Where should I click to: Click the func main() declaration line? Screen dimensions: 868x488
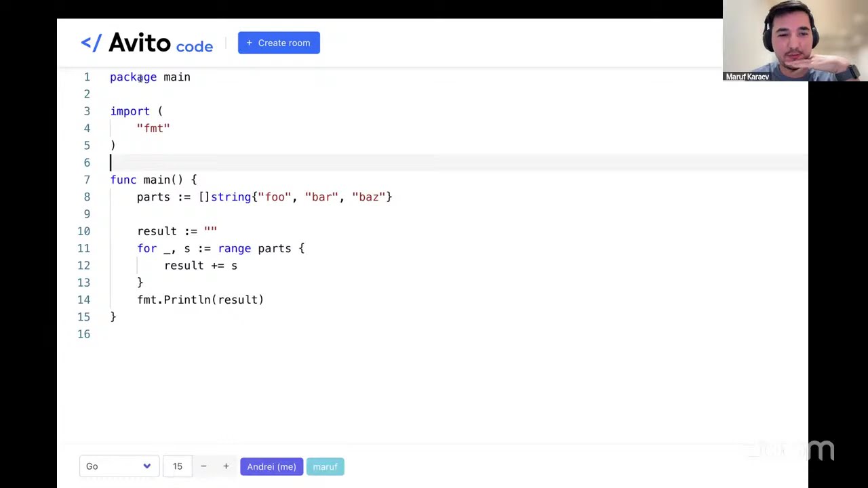click(153, 180)
